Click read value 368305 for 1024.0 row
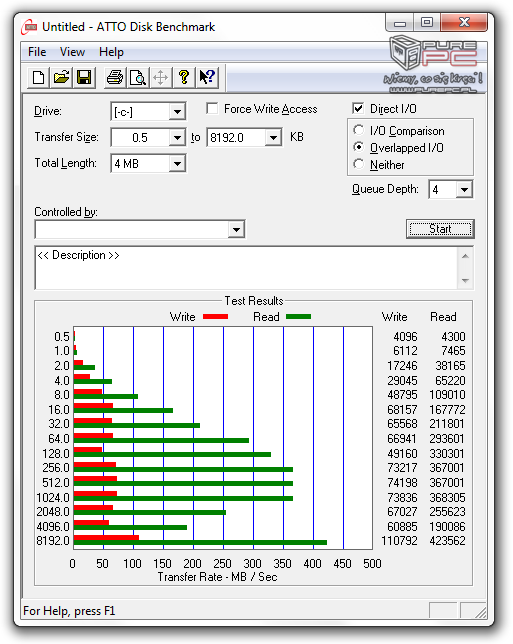 click(447, 497)
